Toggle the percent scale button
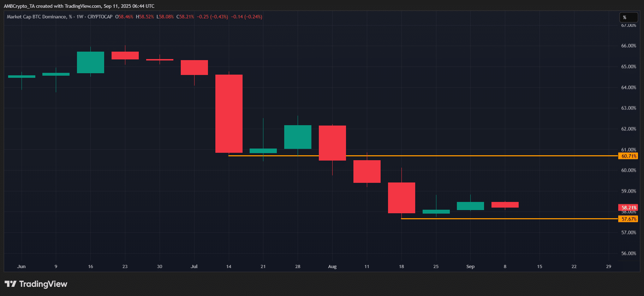This screenshot has width=644, height=296. coord(628,17)
